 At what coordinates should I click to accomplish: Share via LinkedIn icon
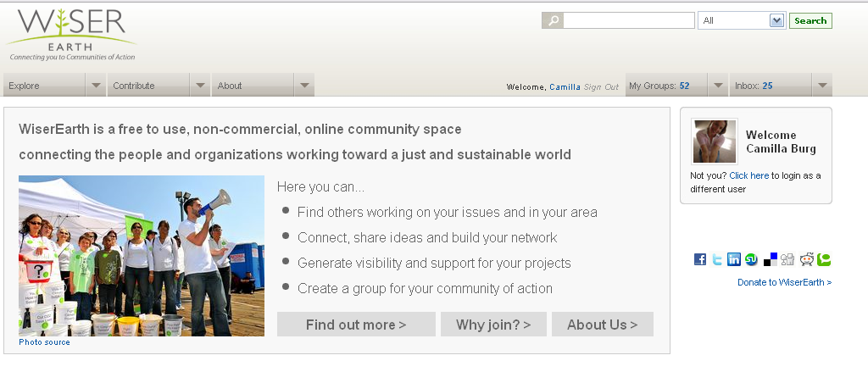point(734,259)
